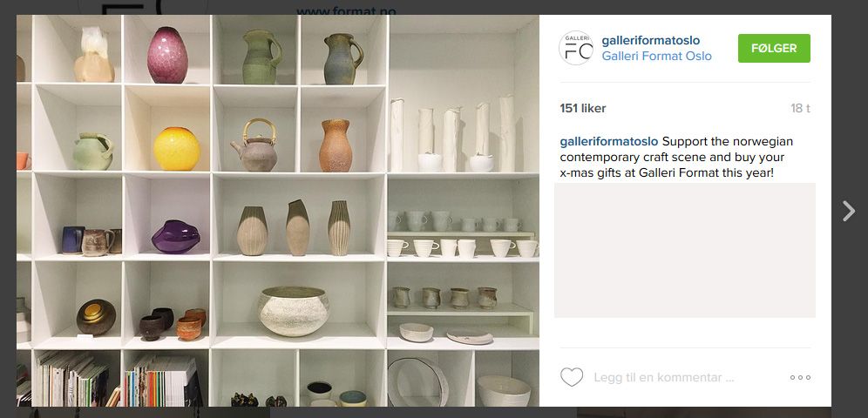
Task: Click the Galleri FO profile avatar
Action: (x=576, y=48)
